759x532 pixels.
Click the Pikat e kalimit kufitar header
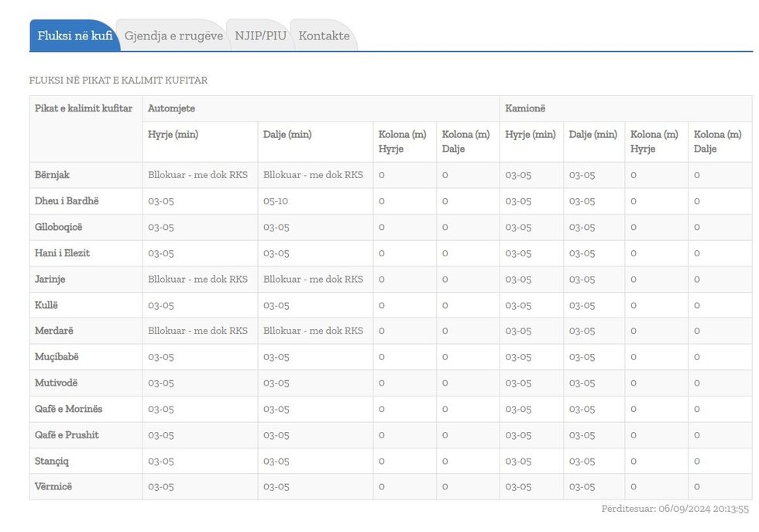[x=84, y=108]
